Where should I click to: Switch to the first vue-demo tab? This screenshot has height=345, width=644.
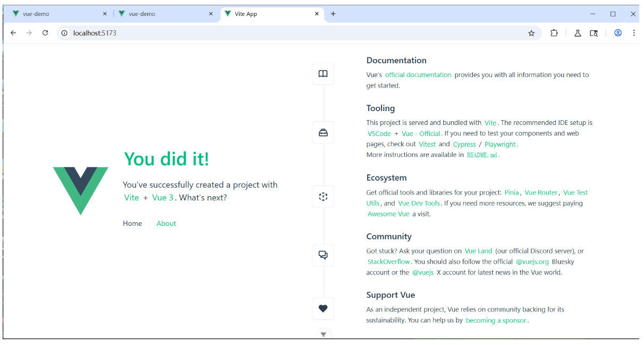coord(58,14)
